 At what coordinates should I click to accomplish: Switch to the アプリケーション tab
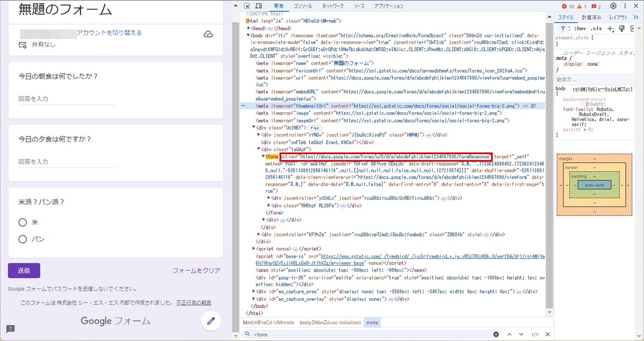[x=389, y=6]
